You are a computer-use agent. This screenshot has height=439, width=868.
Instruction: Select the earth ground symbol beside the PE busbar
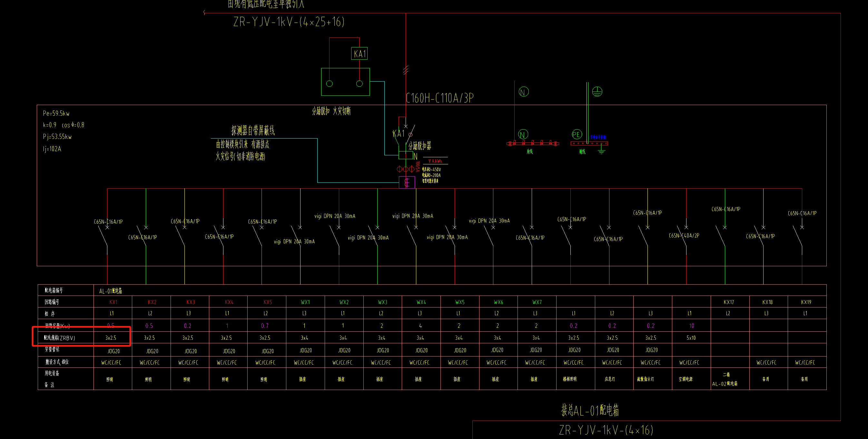(601, 150)
